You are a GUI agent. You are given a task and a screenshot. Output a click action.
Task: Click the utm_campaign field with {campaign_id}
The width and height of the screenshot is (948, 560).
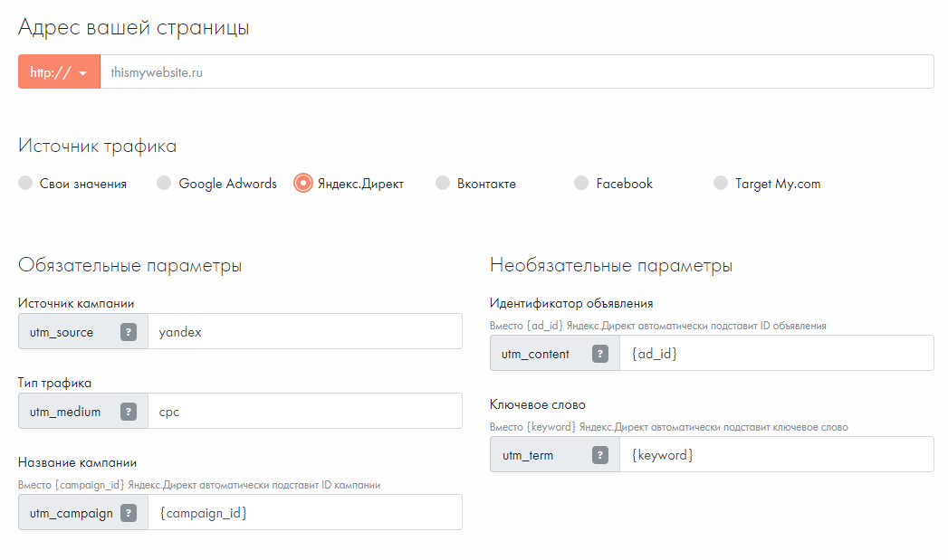[x=305, y=513]
